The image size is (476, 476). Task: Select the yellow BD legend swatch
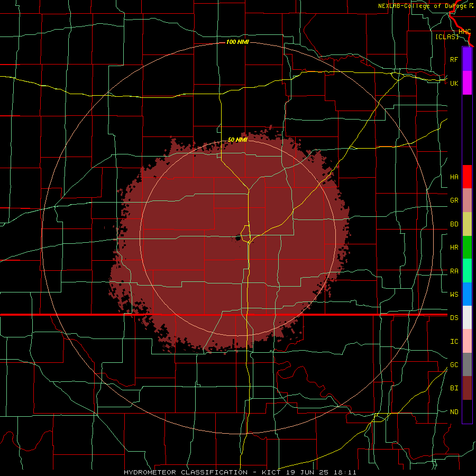pos(467,224)
